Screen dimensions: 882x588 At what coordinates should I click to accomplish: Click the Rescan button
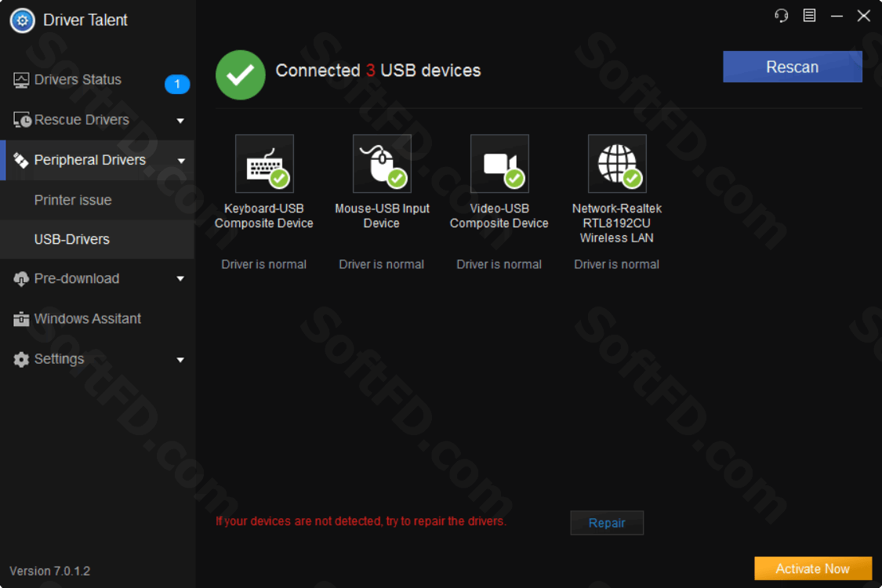click(792, 67)
